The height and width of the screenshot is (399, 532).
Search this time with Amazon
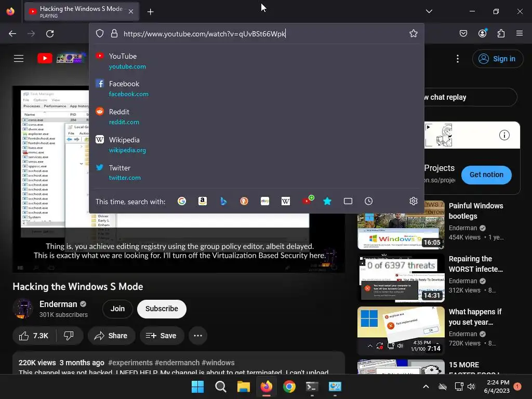203,201
